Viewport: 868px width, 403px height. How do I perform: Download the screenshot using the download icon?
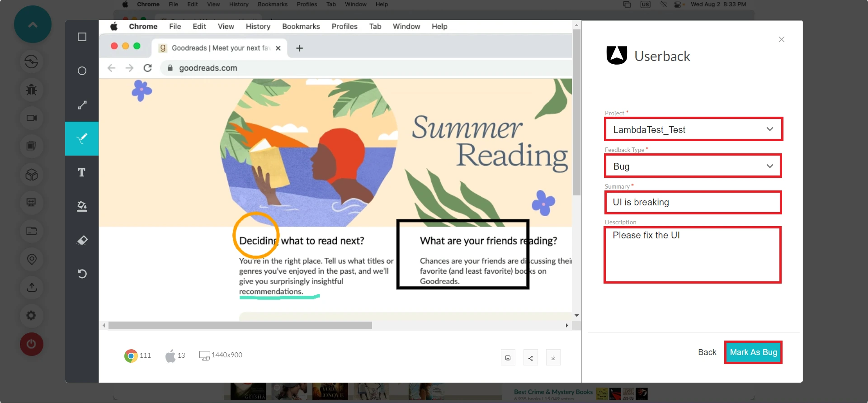point(553,358)
